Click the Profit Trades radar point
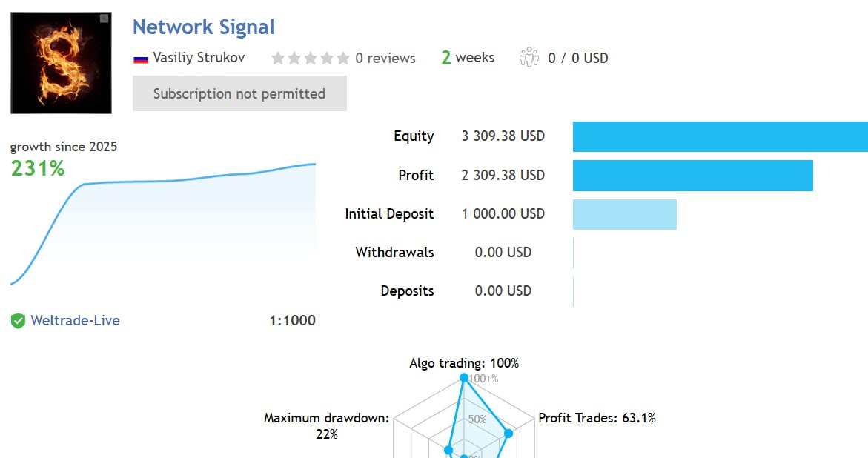Viewport: 868px width, 458px height. [508, 433]
